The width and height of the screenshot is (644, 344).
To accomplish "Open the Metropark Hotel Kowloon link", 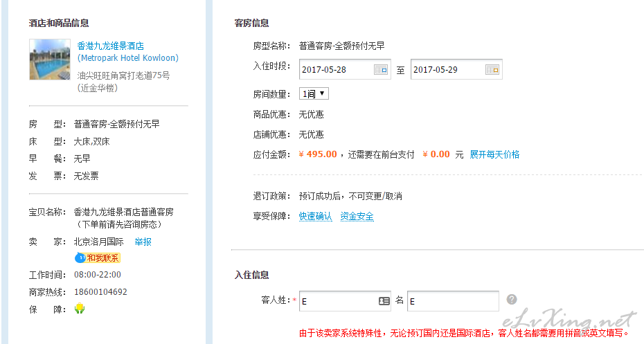I will [128, 58].
